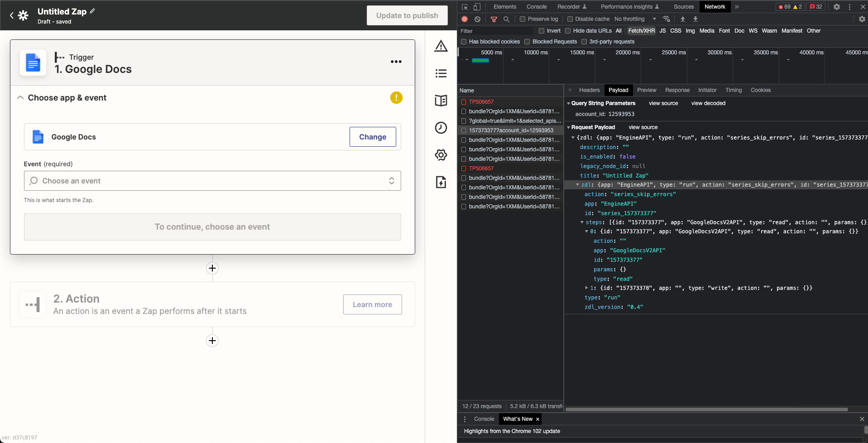868x443 pixels.
Task: Tick the checkbox for ?global=true&limit=1 request
Action: [x=464, y=121]
